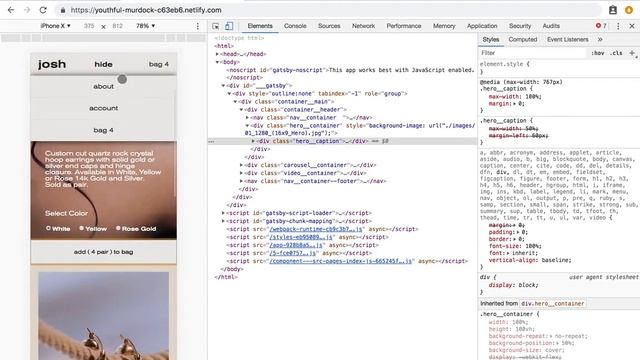Screen dimensions: 640x360
Task: Click hide menu toggle on page
Action: [x=103, y=64]
